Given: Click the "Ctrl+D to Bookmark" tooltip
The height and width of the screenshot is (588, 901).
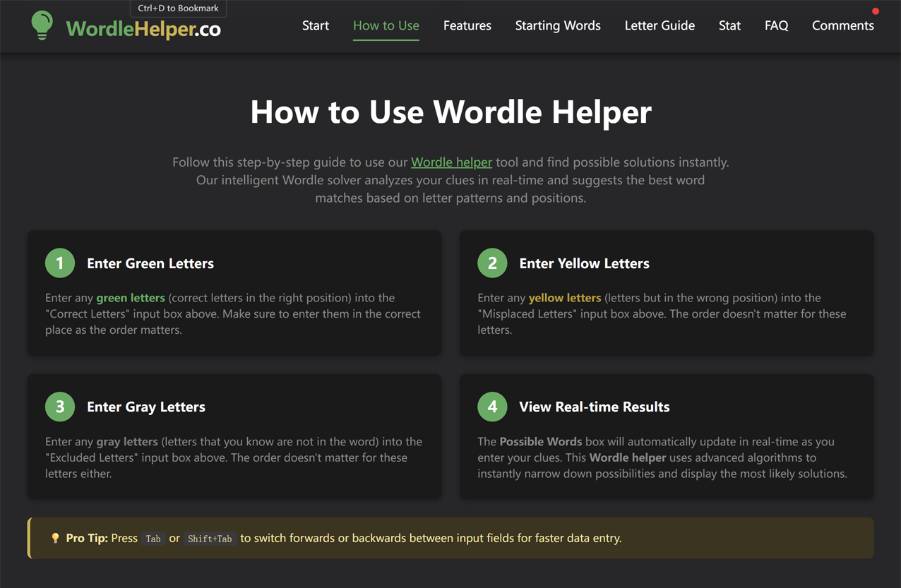Looking at the screenshot, I should click(178, 8).
